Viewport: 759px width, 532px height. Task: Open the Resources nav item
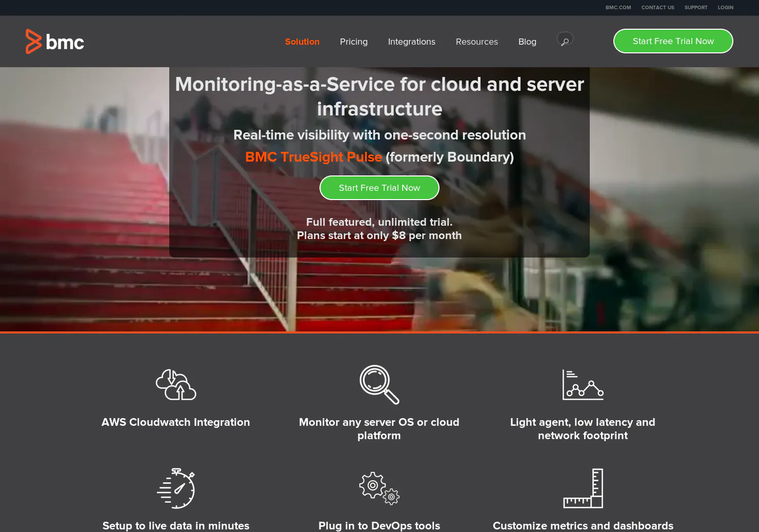coord(477,42)
